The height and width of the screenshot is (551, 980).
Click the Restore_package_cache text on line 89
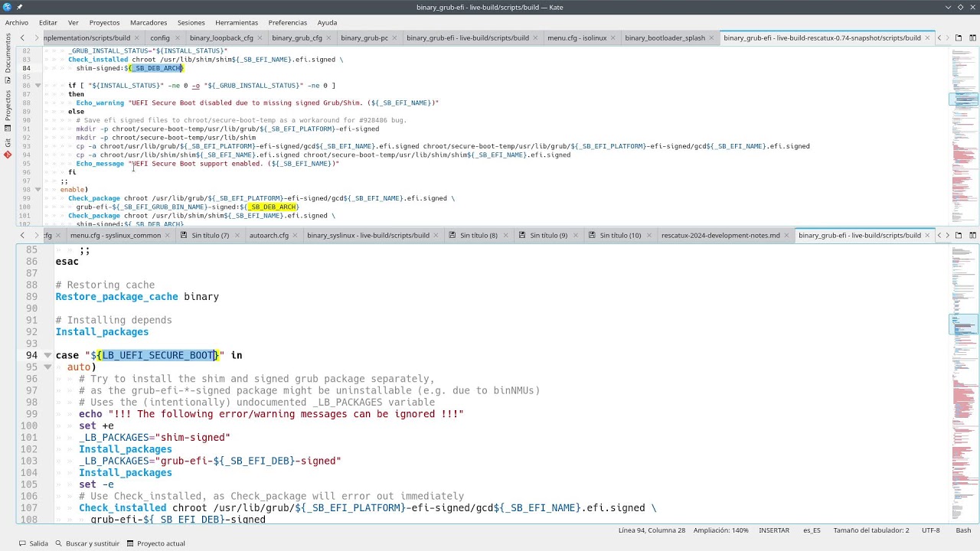coord(116,296)
